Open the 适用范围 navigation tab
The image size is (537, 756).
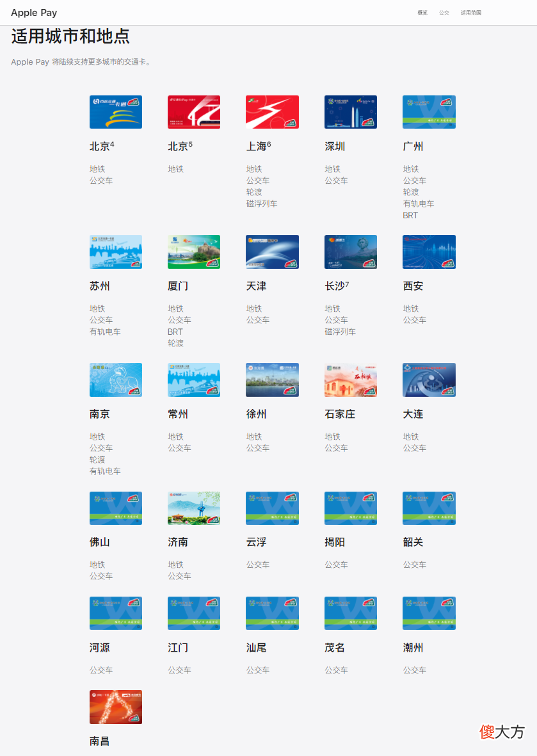click(471, 13)
